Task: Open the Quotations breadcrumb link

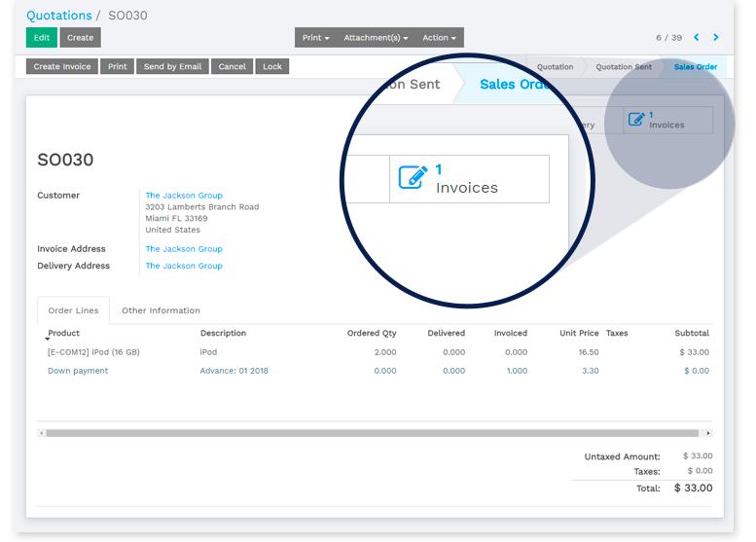Action: click(58, 16)
